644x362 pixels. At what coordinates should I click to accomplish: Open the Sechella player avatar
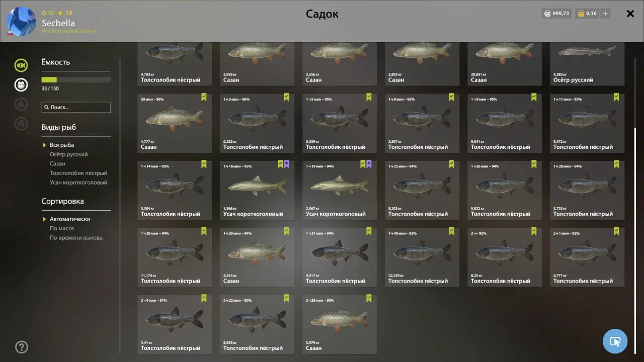click(21, 22)
